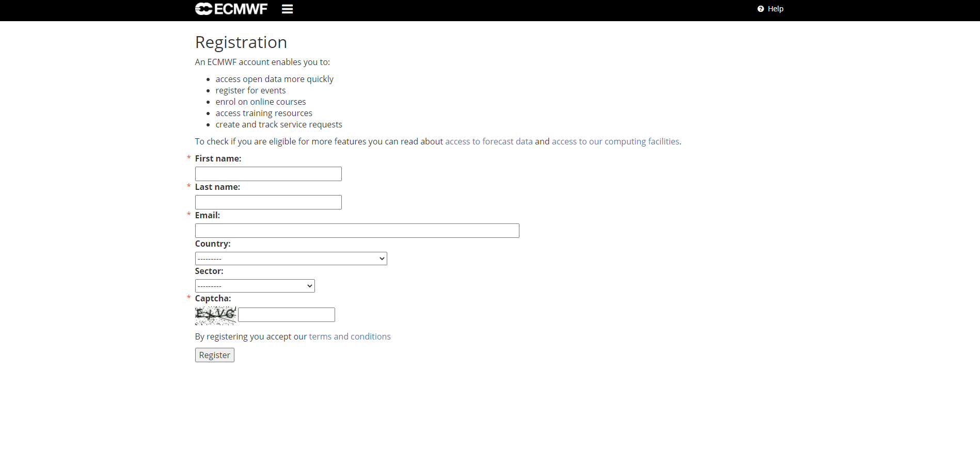Click the Registration heading
This screenshot has width=980, height=468.
tap(241, 42)
